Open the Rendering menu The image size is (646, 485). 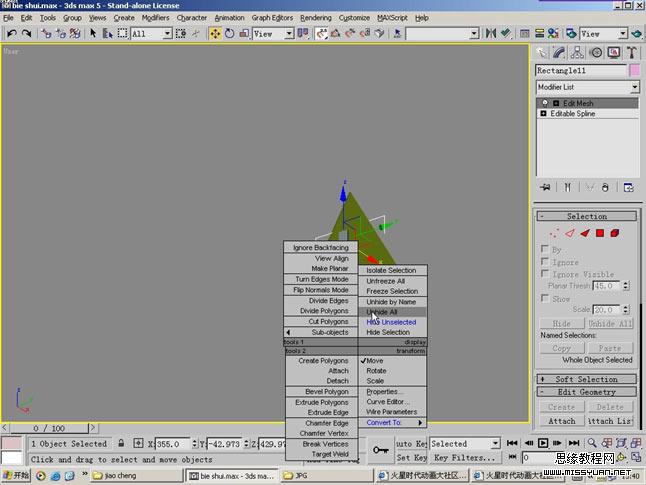[x=316, y=18]
